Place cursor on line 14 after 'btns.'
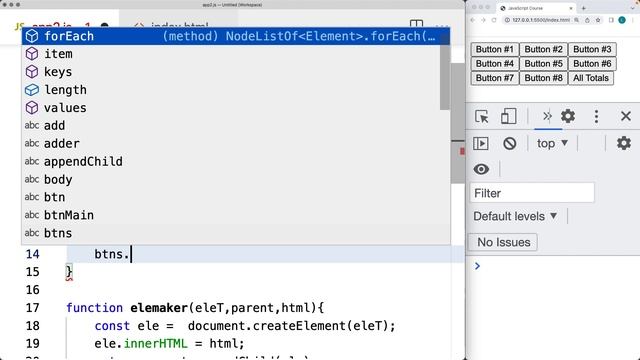The height and width of the screenshot is (360, 640). click(131, 254)
